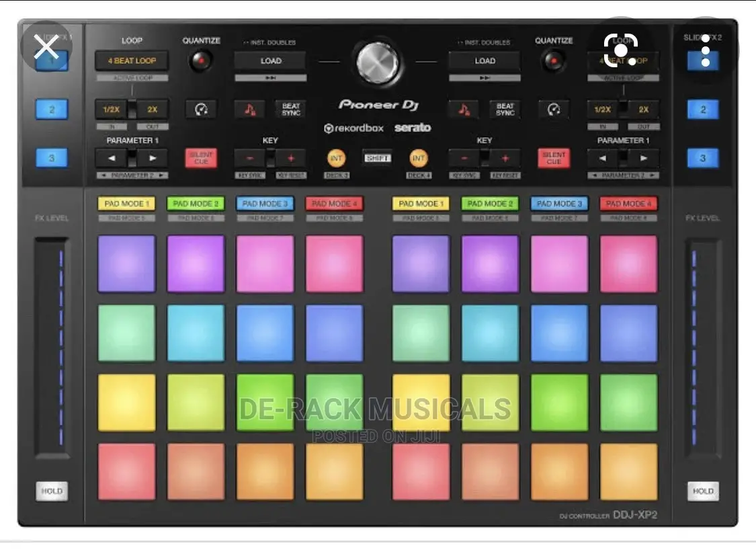Tap blue-violet pad directly below left PAD MODE 1
The height and width of the screenshot is (556, 756).
click(x=127, y=264)
